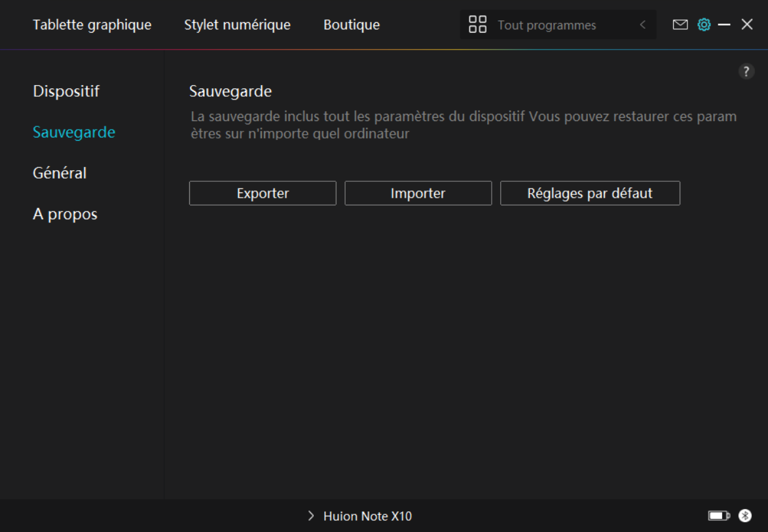Viewport: 768px width, 532px height.
Task: Restore settings with Réglages par défaut
Action: [x=590, y=194]
